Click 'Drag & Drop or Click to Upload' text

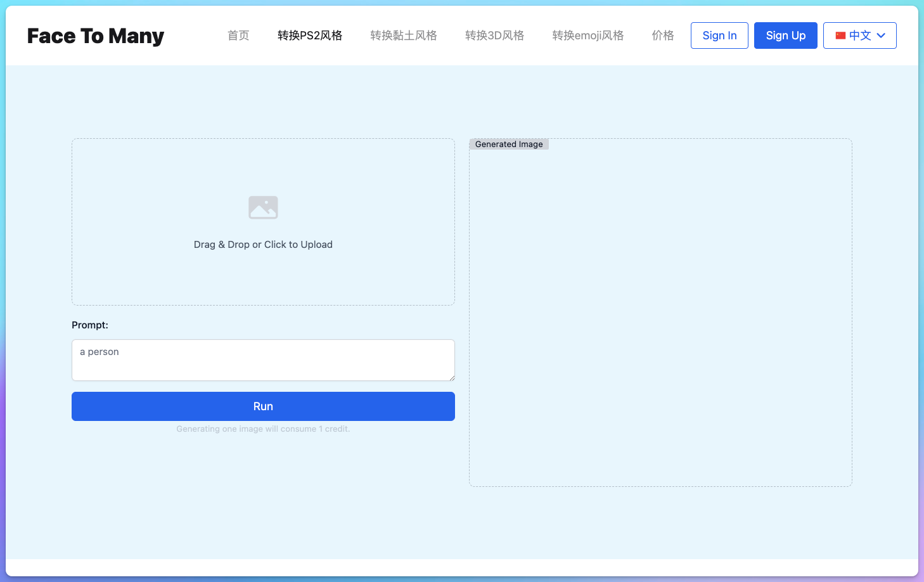point(263,245)
